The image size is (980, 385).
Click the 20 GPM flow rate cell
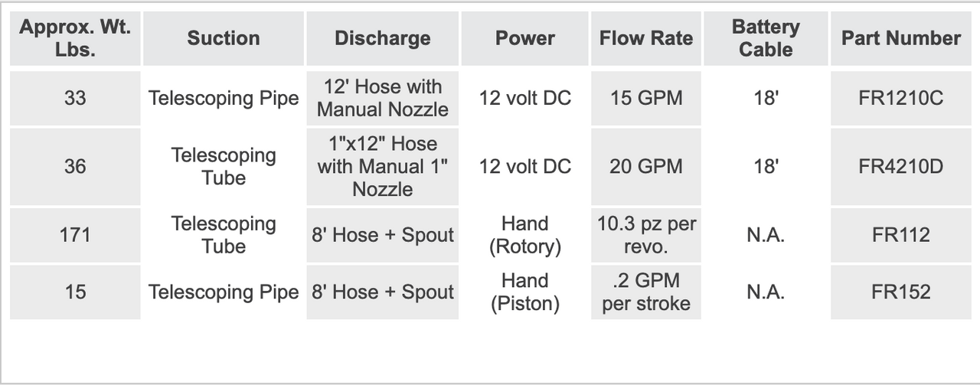pyautogui.click(x=645, y=166)
